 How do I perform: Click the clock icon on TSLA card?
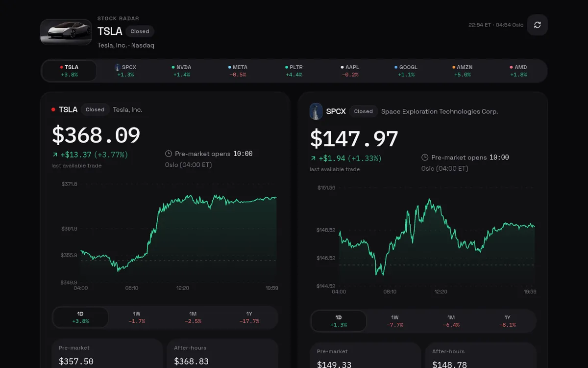(x=169, y=154)
